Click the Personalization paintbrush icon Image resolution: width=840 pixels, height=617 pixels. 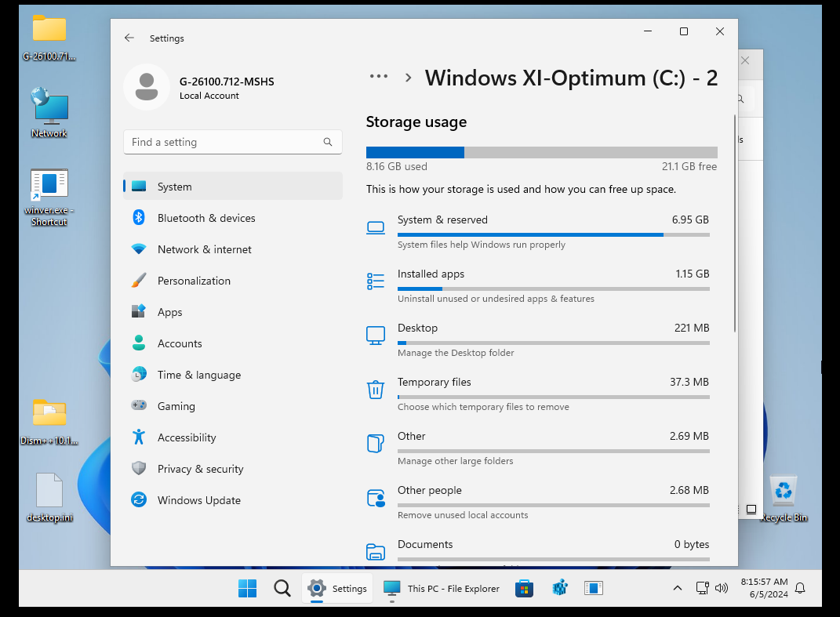[139, 280]
